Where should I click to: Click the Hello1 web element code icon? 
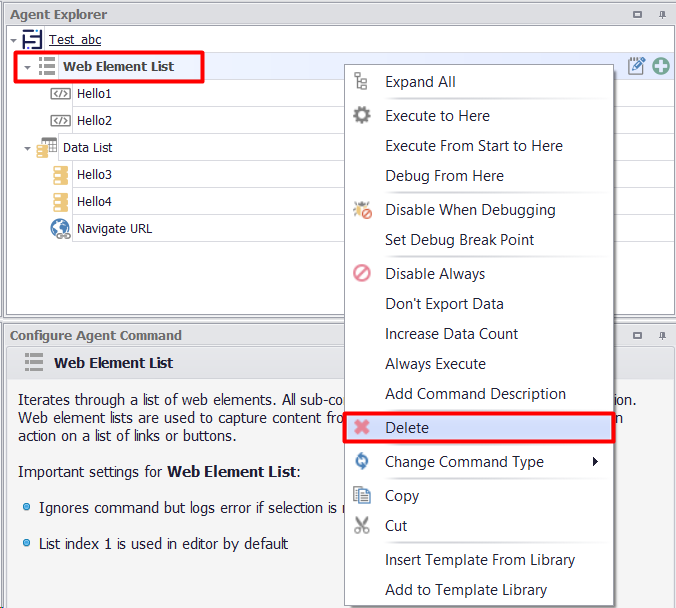coord(60,94)
